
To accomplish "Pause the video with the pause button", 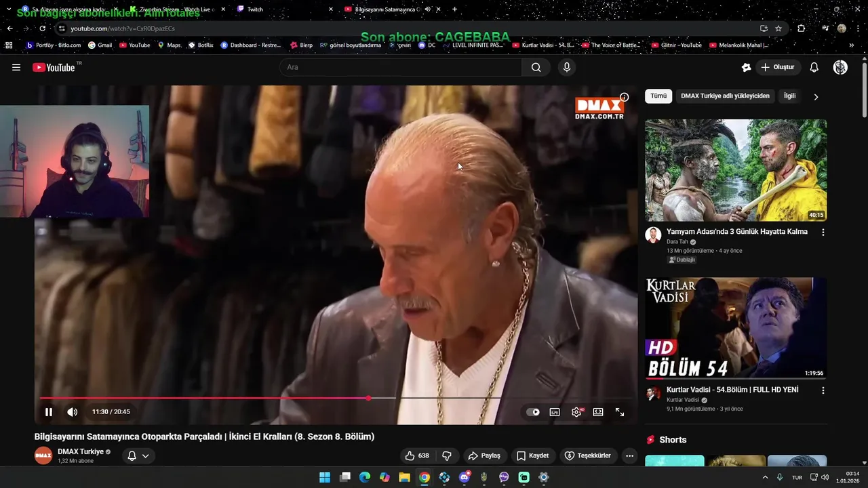I will click(x=49, y=411).
